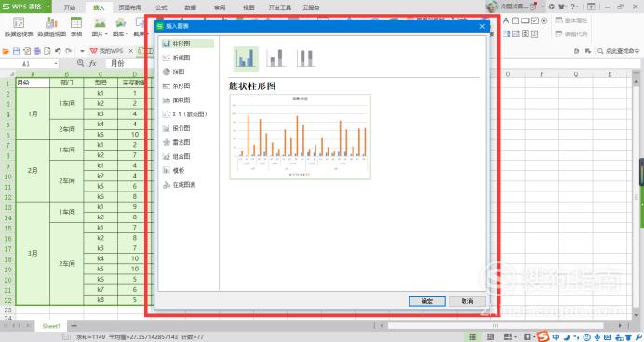Add new sheet with plus button
The height and width of the screenshot is (342, 644).
point(74,326)
